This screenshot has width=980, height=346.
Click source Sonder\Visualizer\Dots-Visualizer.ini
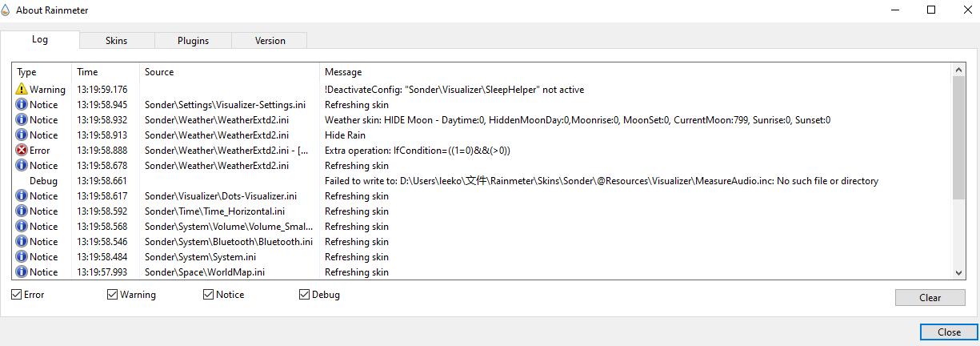tap(221, 196)
